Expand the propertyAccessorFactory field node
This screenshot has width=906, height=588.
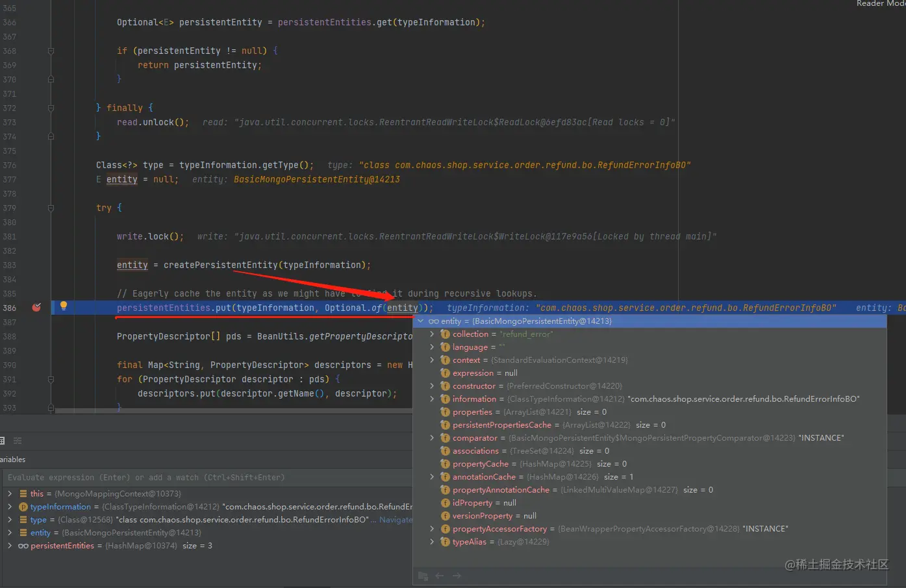pyautogui.click(x=432, y=528)
